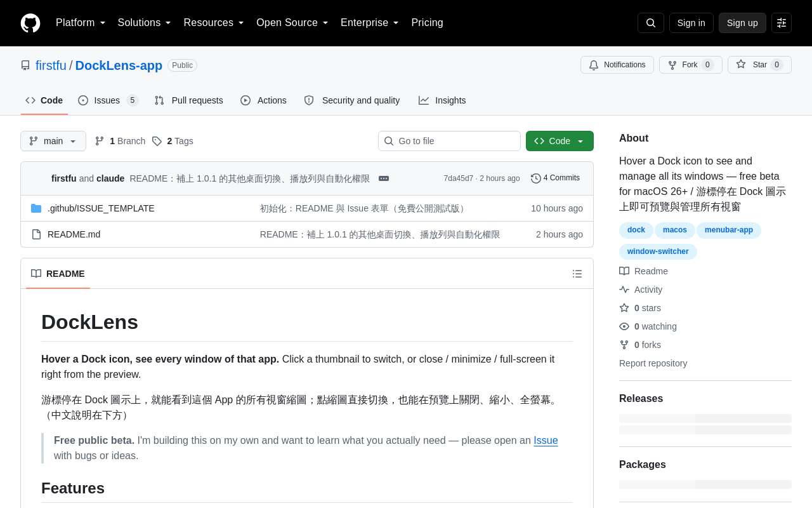Screen dimensions: 812x508
Task: View the 0 watching link
Action: point(648,326)
